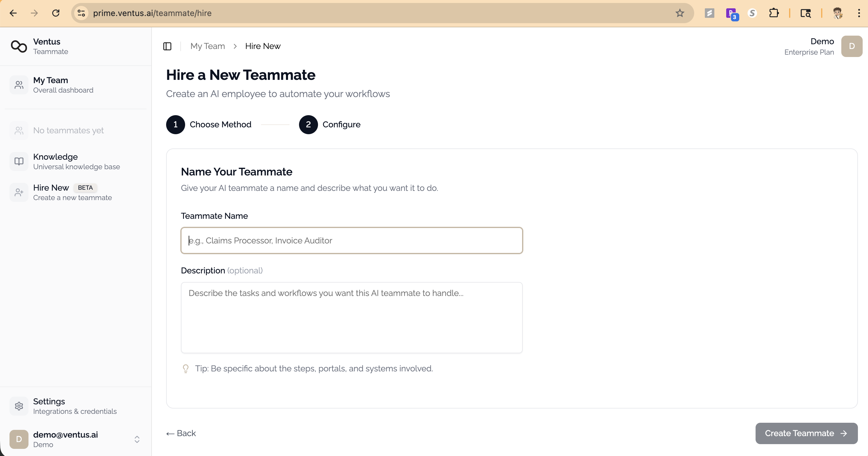Image resolution: width=868 pixels, height=456 pixels.
Task: Expand the demo@ventus.ai account switcher chevron
Action: point(137,439)
